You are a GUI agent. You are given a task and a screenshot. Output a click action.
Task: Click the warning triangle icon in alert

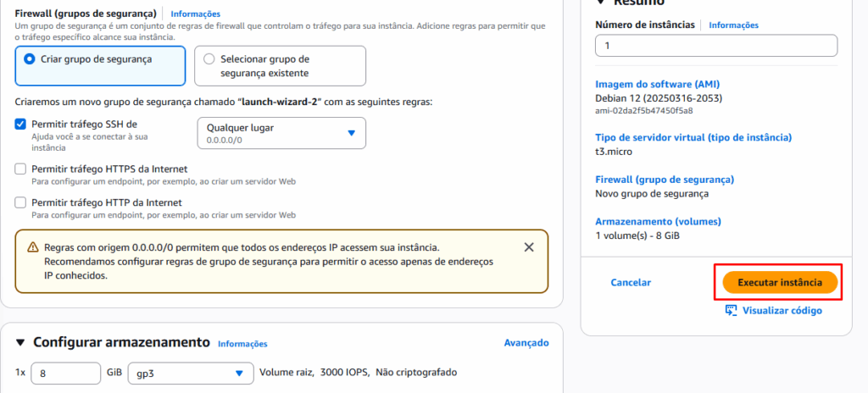coord(33,247)
